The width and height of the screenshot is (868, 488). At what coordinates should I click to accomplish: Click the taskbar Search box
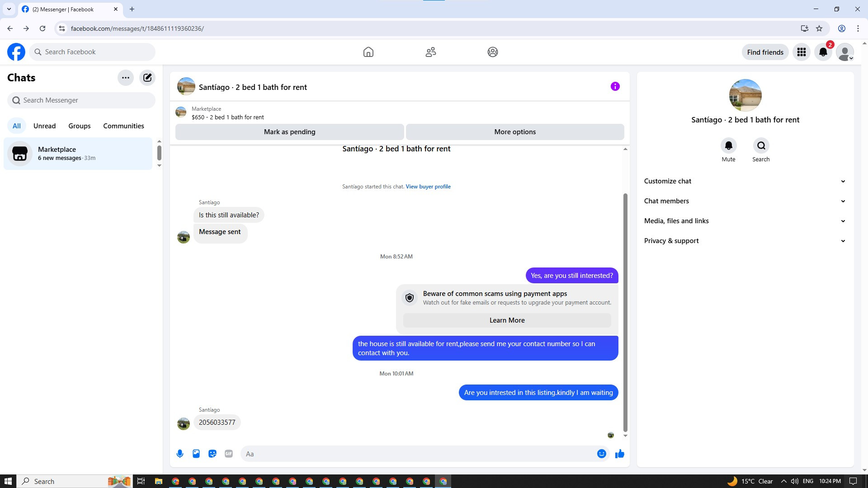pos(75,481)
